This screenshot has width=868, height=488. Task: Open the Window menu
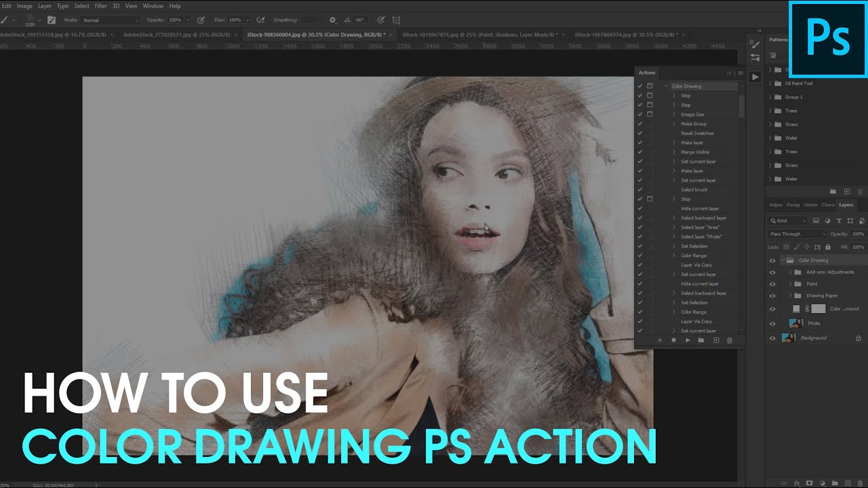point(153,6)
